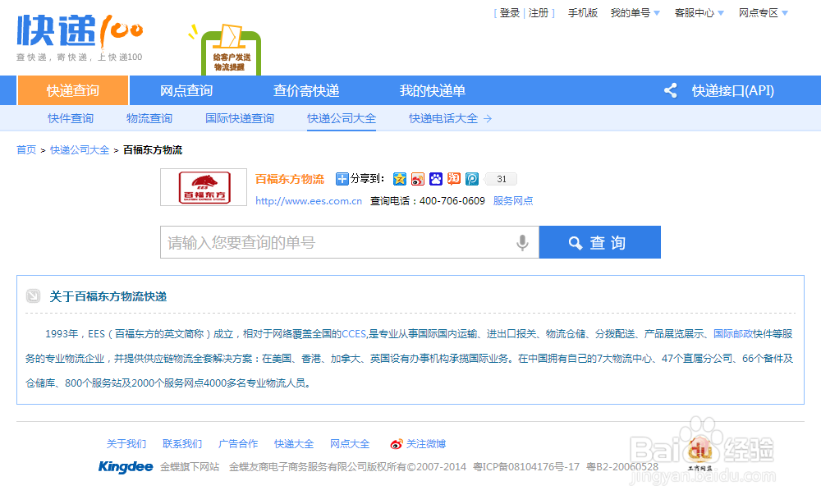Share to Sina Weibo icon beside 分享到
Screen dimensions: 821x504
click(417, 179)
